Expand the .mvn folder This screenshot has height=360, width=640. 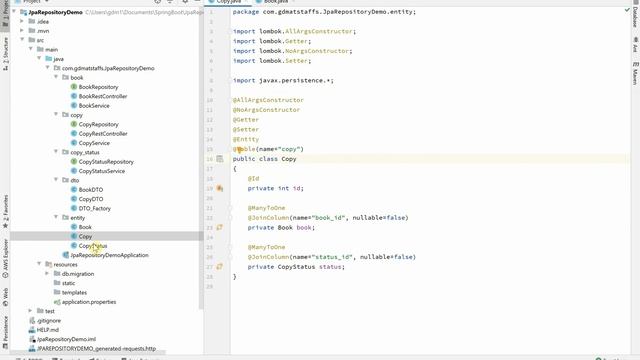click(22, 31)
